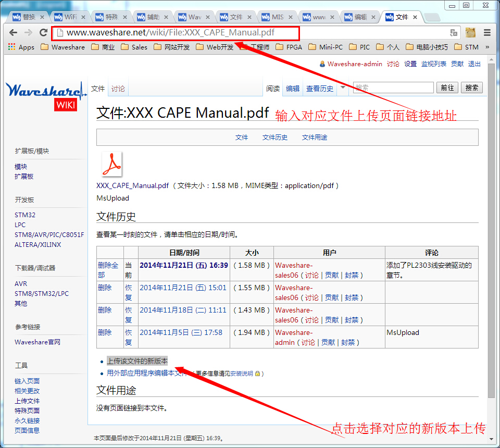Click the PDF file icon thumbnail
Image resolution: width=500 pixels, height=448 pixels.
coord(111,164)
